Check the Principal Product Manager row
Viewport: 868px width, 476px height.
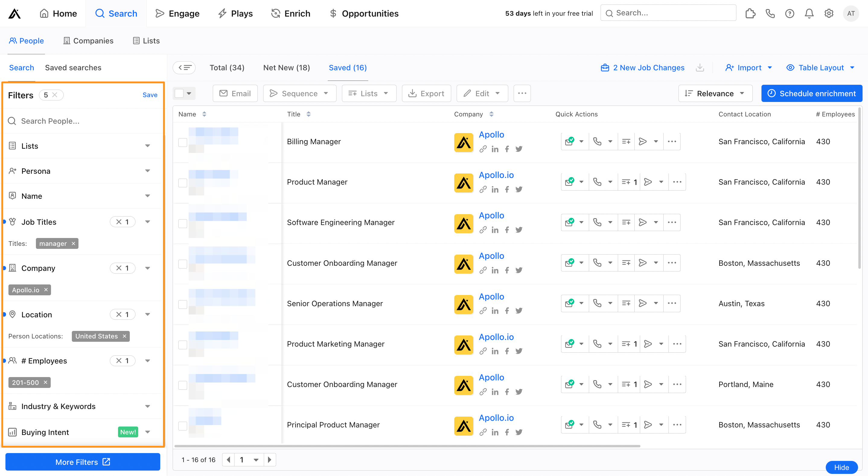coord(183,426)
